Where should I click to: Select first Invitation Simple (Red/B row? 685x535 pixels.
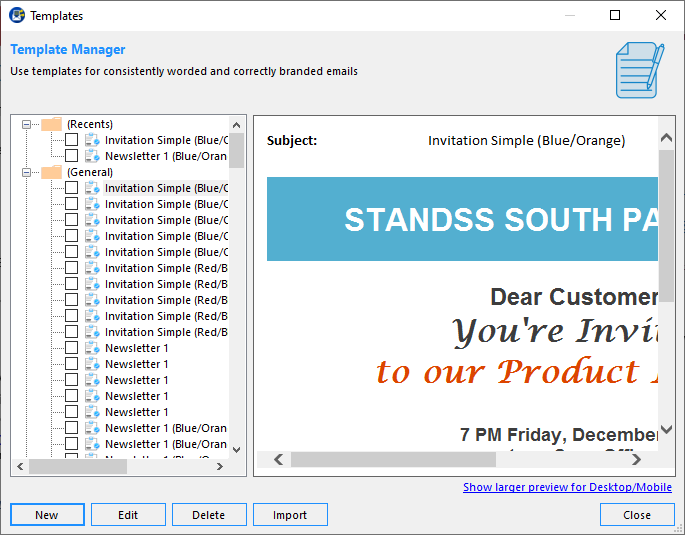(166, 268)
